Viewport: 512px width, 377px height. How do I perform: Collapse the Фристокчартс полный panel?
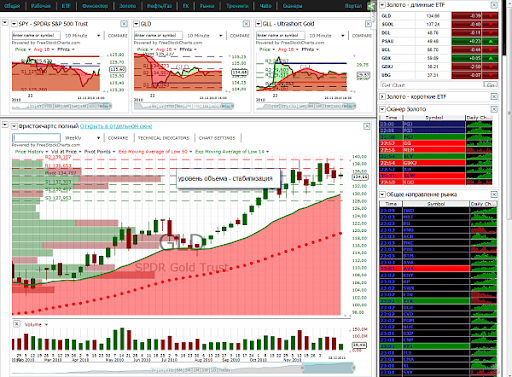click(14, 126)
